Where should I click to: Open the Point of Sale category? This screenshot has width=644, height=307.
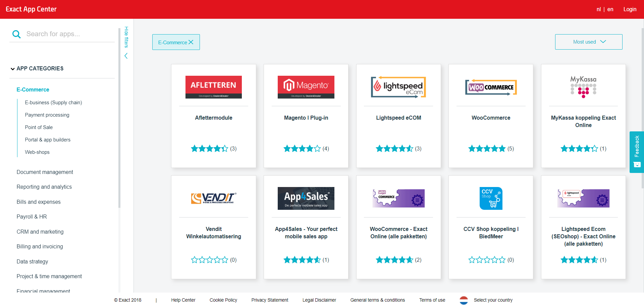tap(39, 127)
